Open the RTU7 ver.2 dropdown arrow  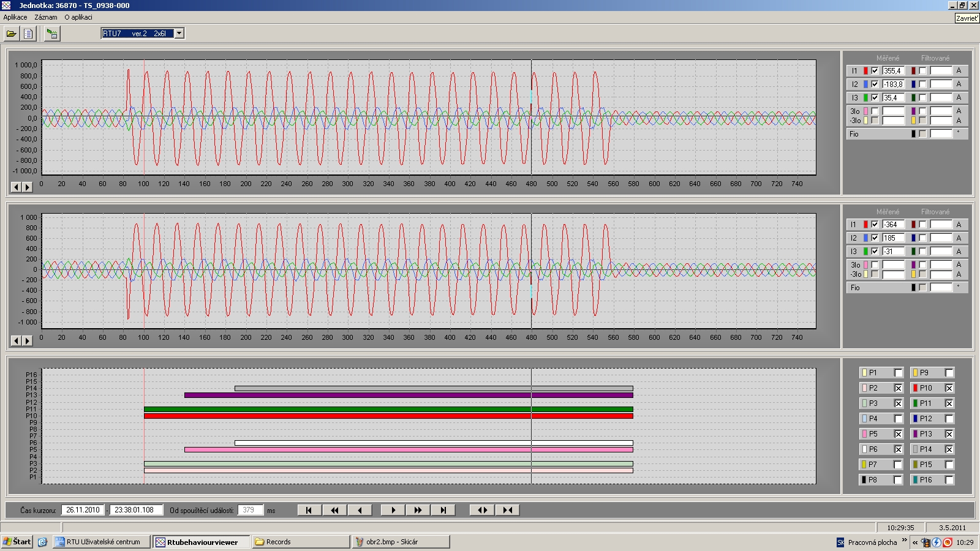[179, 34]
